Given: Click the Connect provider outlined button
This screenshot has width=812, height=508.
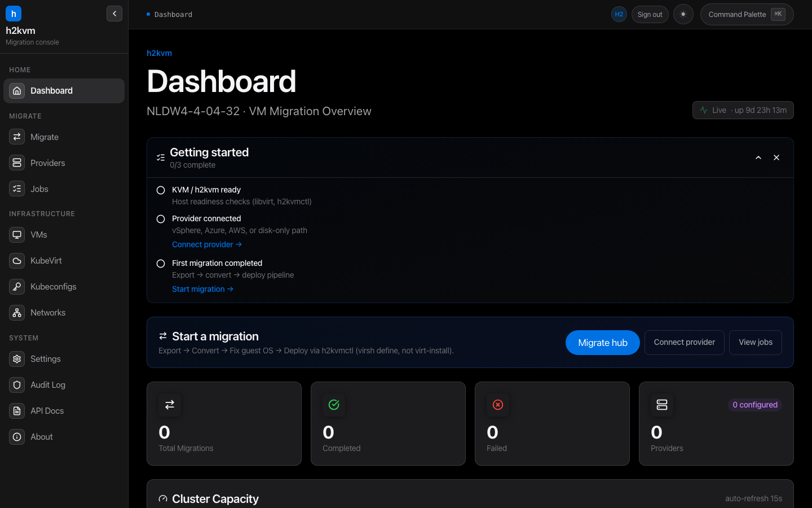Looking at the screenshot, I should point(685,343).
